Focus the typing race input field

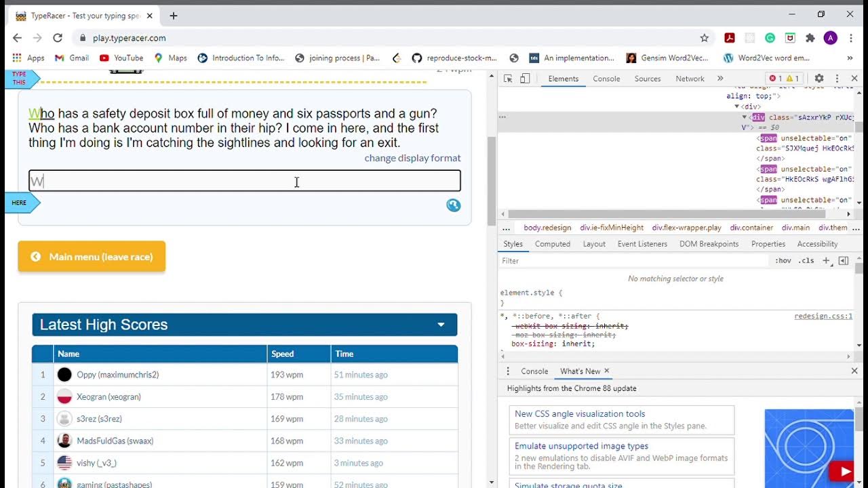[245, 181]
